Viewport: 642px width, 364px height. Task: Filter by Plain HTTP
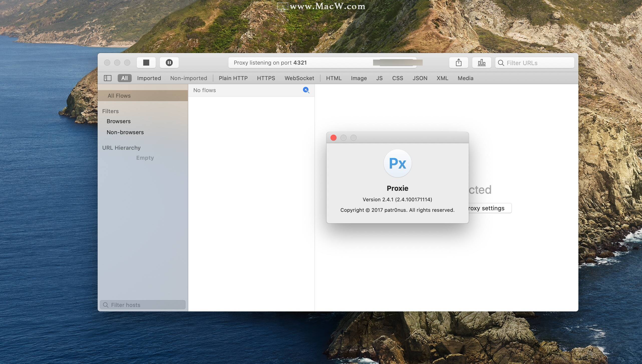click(x=233, y=78)
